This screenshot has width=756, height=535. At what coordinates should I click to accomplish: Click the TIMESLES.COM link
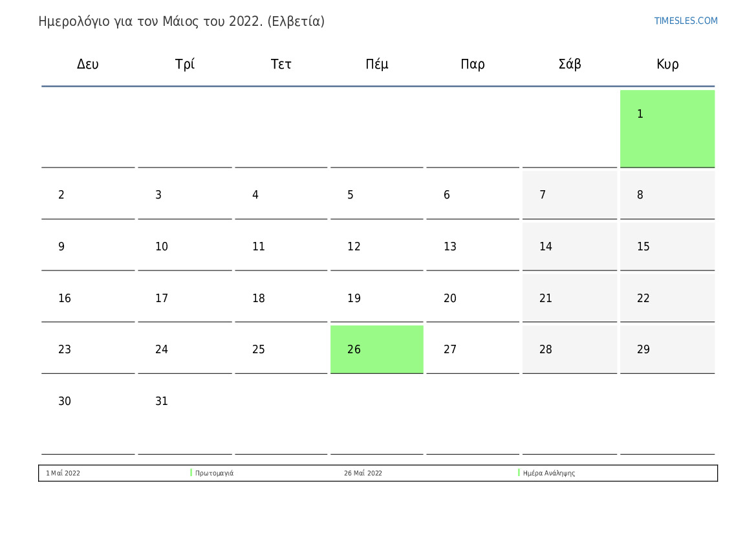pos(686,21)
